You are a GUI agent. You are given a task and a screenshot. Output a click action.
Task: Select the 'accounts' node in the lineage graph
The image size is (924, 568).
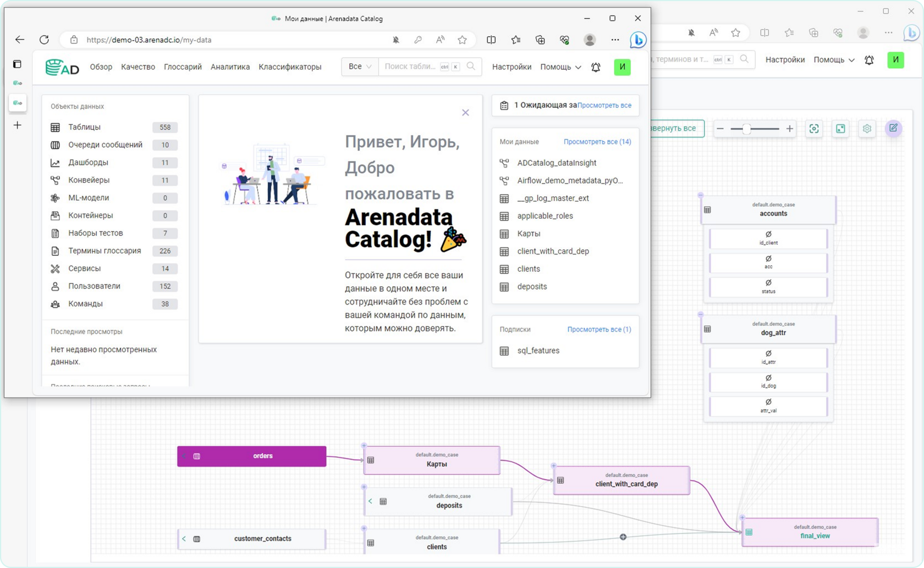click(x=768, y=209)
